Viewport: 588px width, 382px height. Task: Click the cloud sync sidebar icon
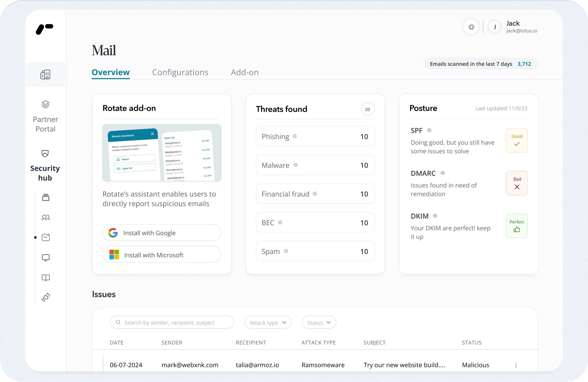point(46,297)
